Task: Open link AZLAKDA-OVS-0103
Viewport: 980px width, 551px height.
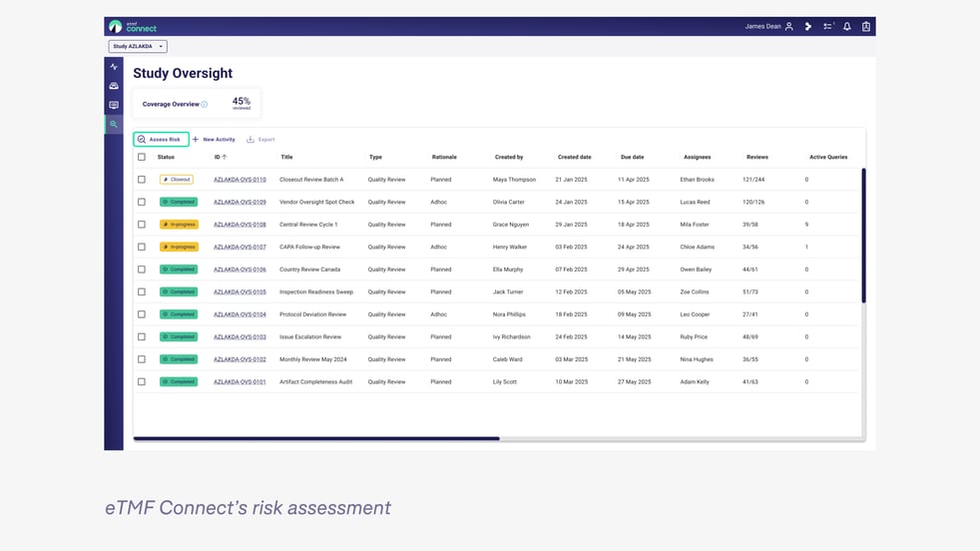Action: pos(240,337)
